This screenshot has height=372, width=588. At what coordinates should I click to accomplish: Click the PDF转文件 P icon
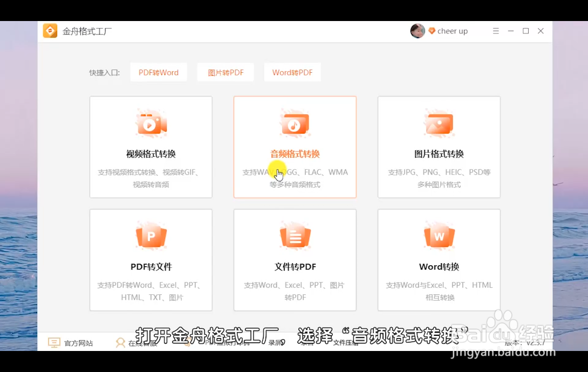pyautogui.click(x=151, y=236)
